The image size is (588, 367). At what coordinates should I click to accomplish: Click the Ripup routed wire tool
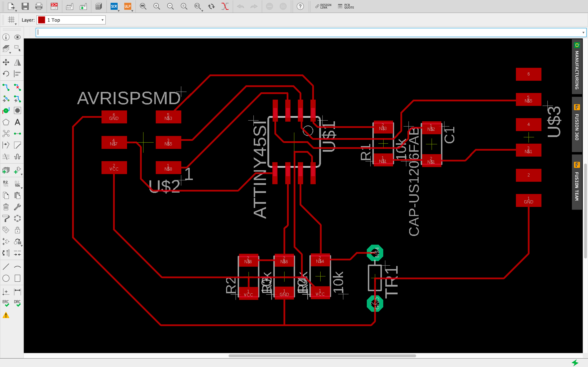tap(17, 87)
